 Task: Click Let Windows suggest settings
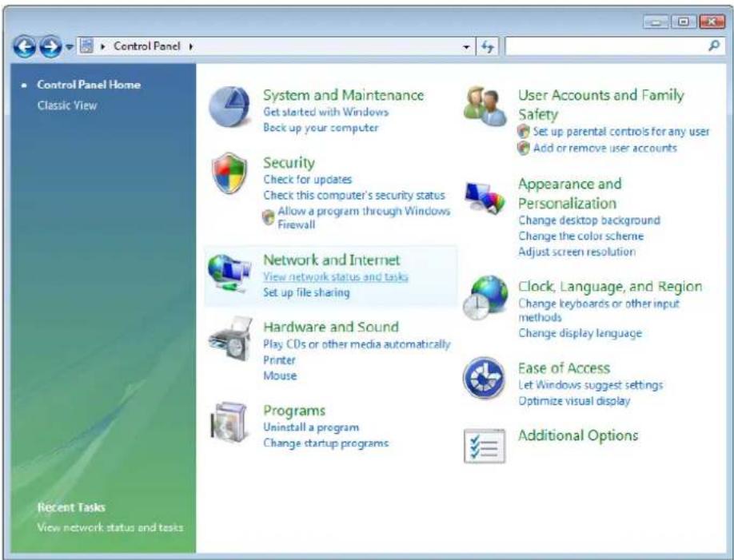[x=590, y=385]
